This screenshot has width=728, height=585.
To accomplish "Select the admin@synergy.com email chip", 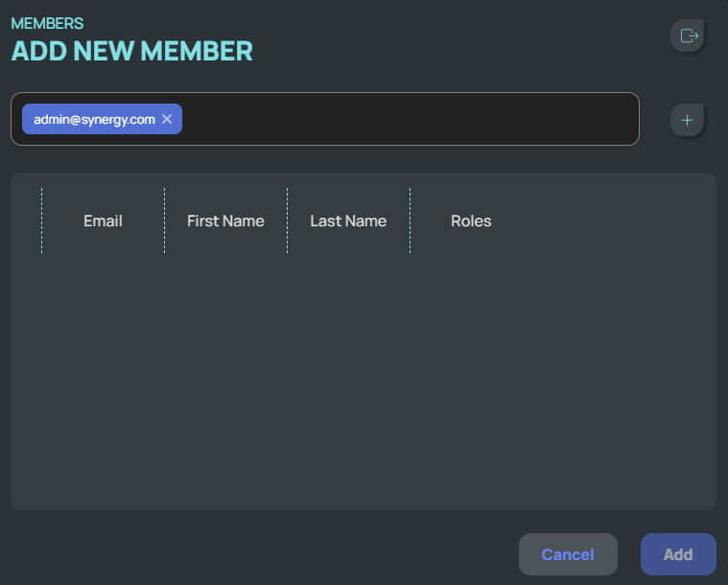I will point(94,119).
